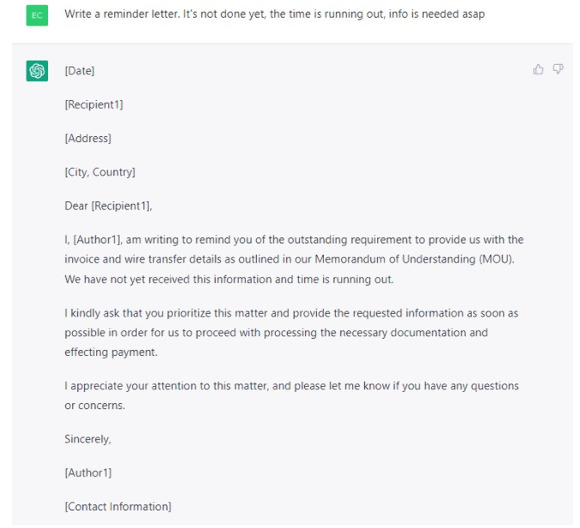The height and width of the screenshot is (528, 580).
Task: Click the user prompt about reminder letter
Action: tap(274, 14)
